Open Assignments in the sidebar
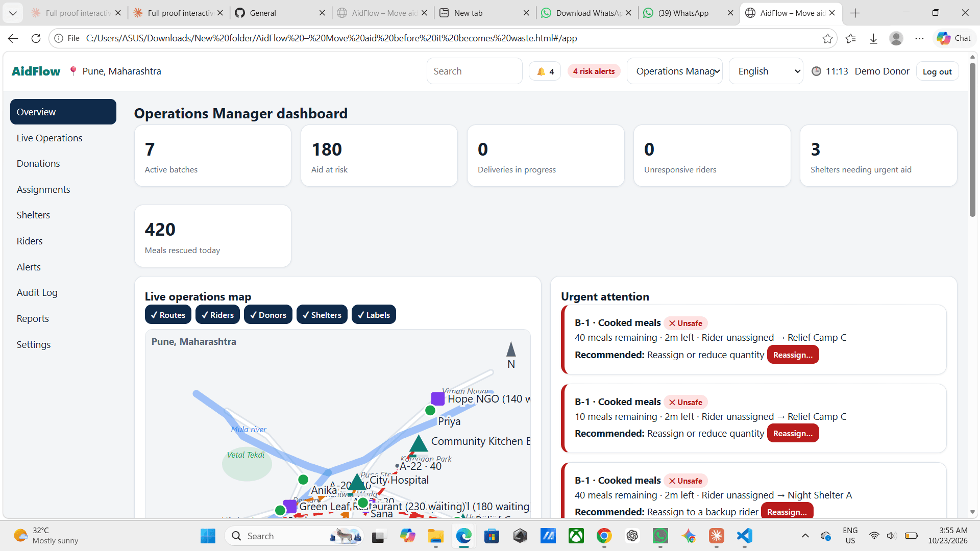The width and height of the screenshot is (980, 551). click(63, 189)
